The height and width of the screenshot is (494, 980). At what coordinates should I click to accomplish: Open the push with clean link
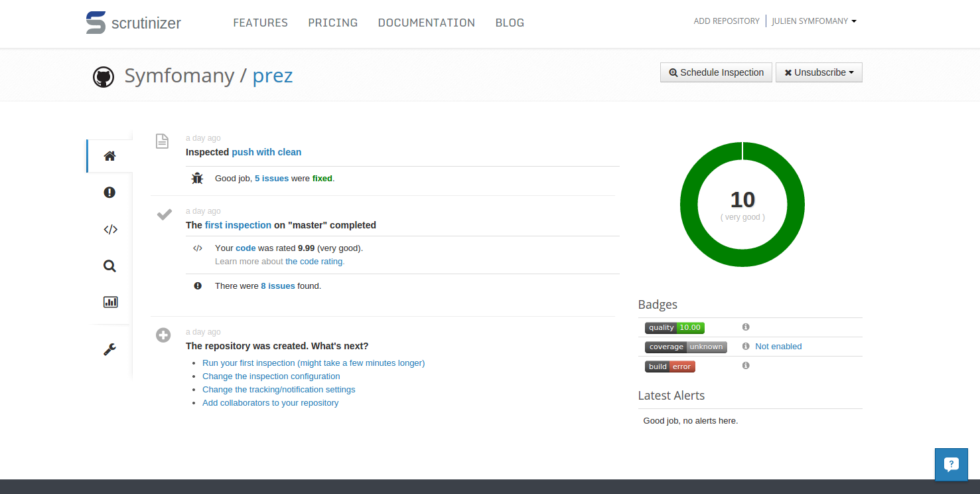coord(266,152)
